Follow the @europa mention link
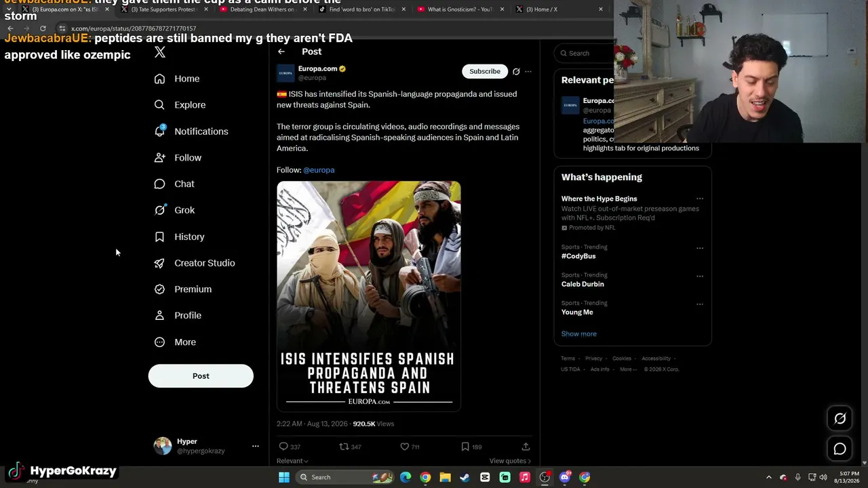This screenshot has height=488, width=868. [319, 170]
